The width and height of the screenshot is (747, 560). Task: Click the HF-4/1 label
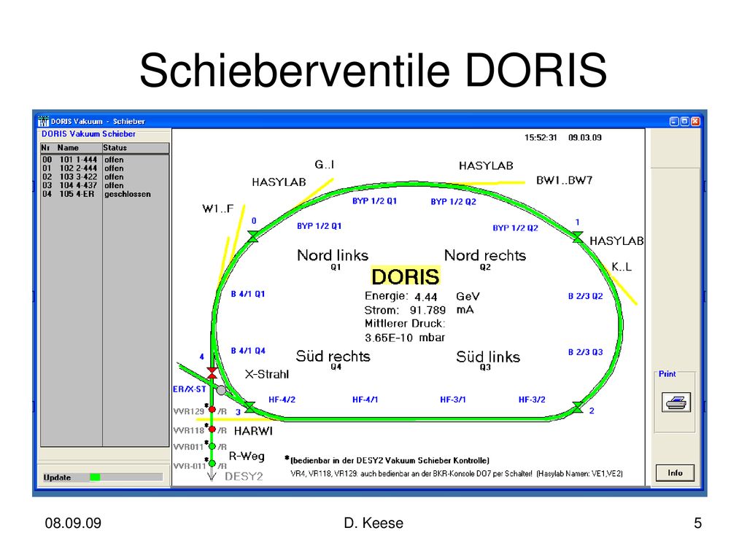[x=365, y=400]
